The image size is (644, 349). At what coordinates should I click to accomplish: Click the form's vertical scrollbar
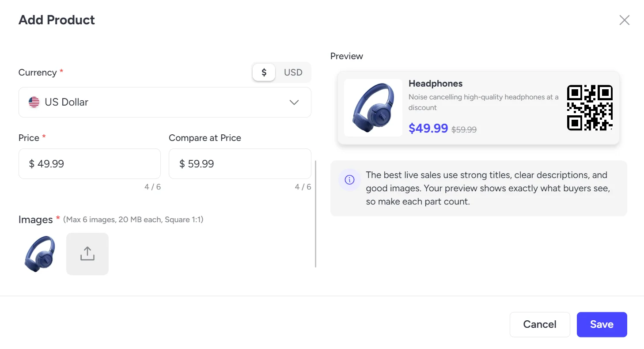coord(315,214)
